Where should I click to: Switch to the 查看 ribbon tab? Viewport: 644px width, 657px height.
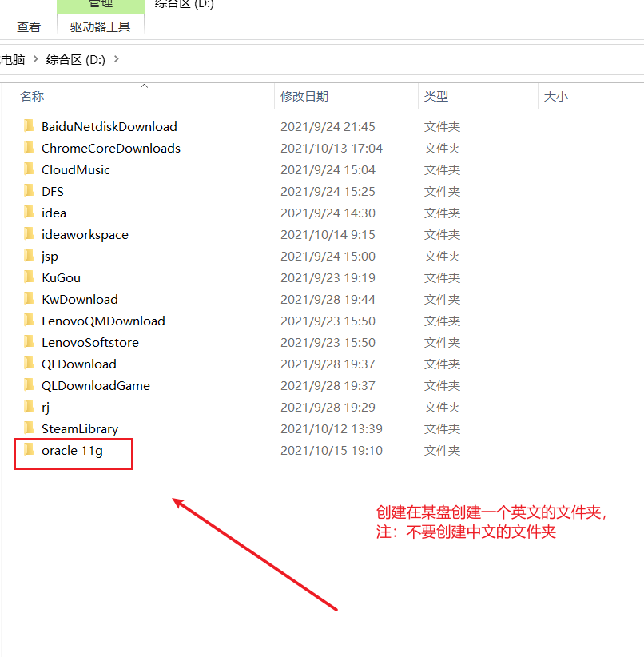coord(28,26)
